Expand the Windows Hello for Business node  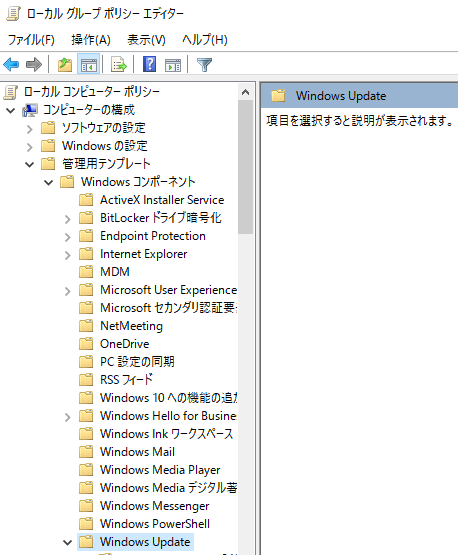pos(68,417)
